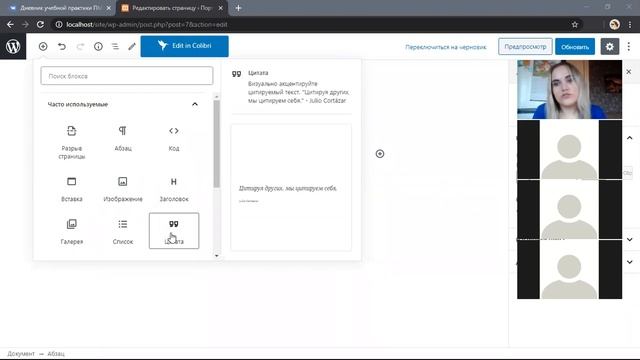View site information icon in address bar
Image resolution: width=640 pixels, height=360 pixels.
(x=59, y=24)
